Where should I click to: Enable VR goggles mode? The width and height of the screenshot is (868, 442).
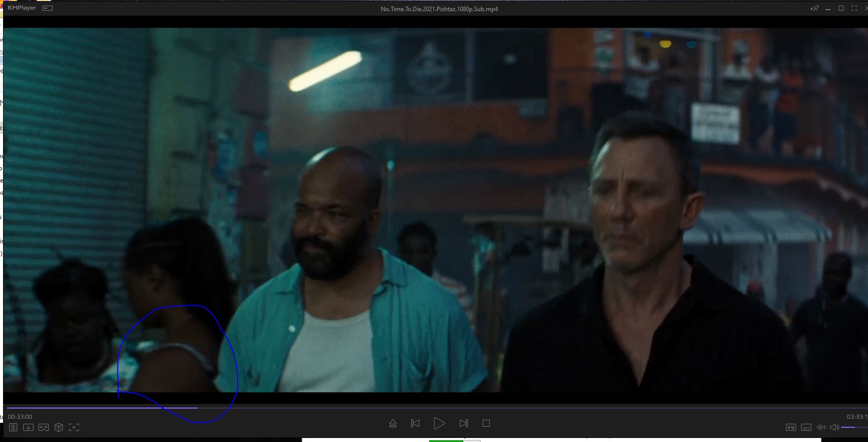point(44,427)
